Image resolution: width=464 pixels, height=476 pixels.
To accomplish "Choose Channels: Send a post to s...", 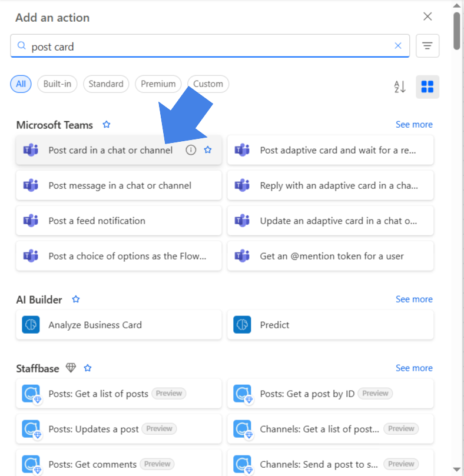I will pos(330,463).
